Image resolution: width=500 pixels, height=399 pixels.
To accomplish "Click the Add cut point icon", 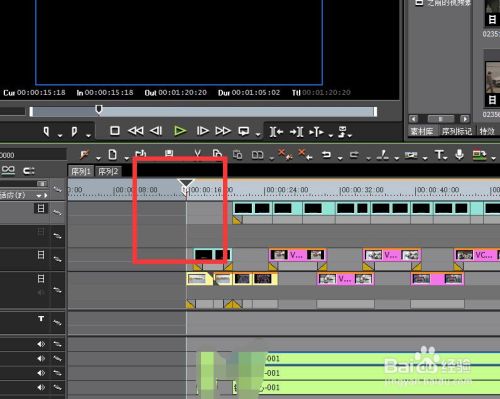I will [x=383, y=154].
